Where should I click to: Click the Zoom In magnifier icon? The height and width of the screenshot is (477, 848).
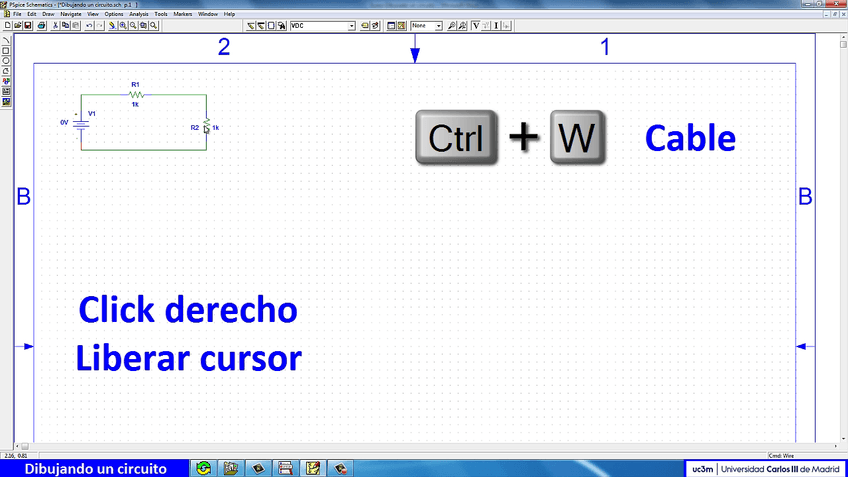pyautogui.click(x=123, y=25)
